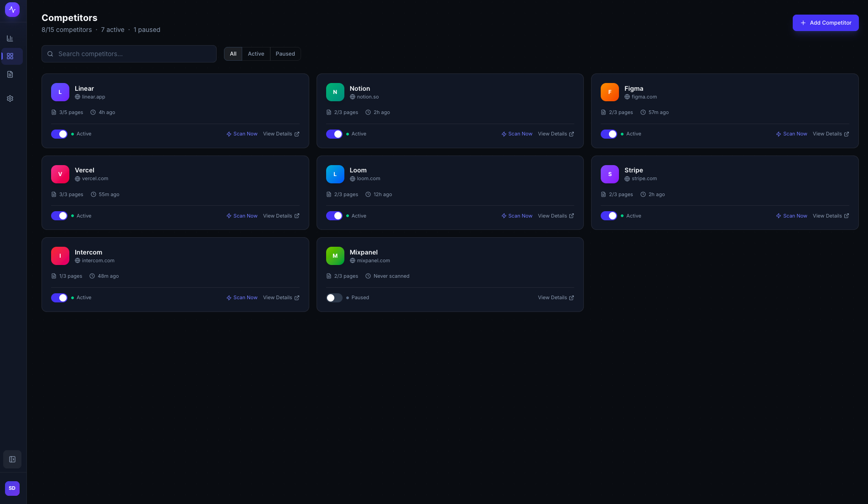Toggle off Stripe monitoring switch

pos(609,216)
